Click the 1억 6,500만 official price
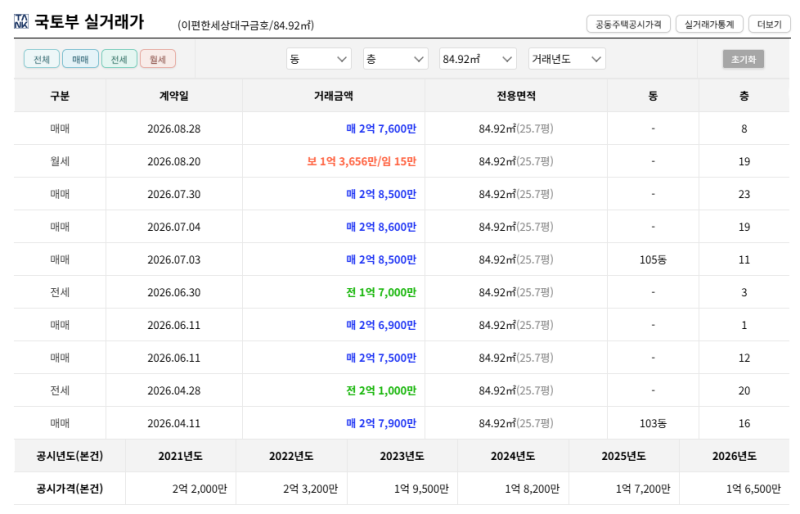 (754, 488)
